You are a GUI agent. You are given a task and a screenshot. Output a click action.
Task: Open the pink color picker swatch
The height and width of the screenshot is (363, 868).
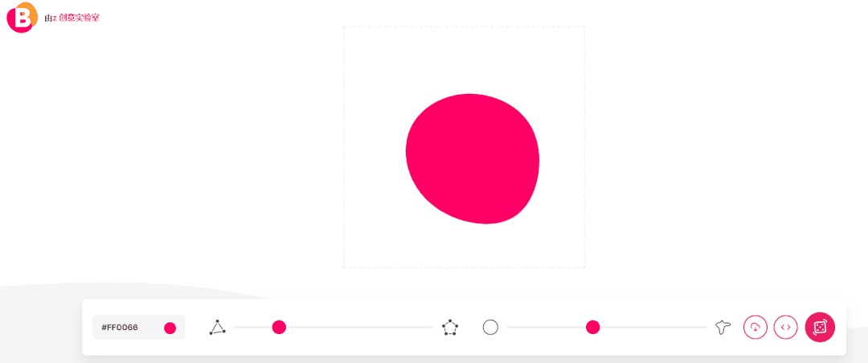pos(170,328)
